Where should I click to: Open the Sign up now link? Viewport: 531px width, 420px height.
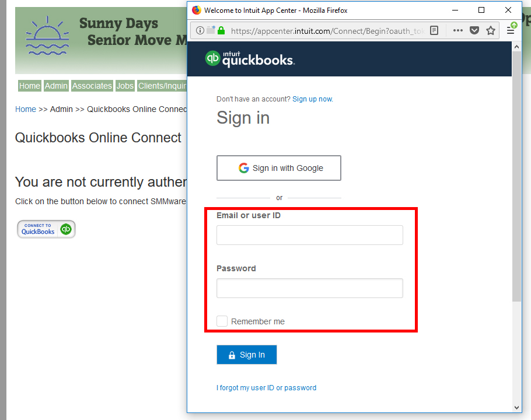[313, 99]
